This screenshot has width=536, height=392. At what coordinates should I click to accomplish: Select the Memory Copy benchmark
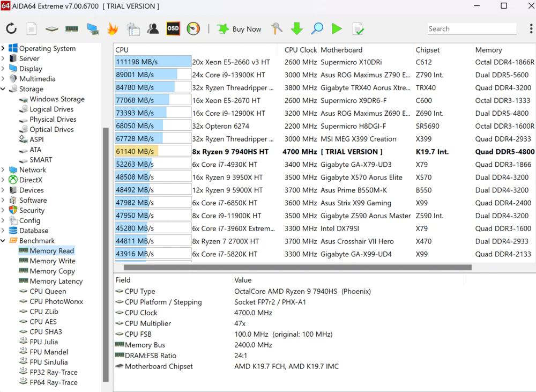click(x=47, y=271)
